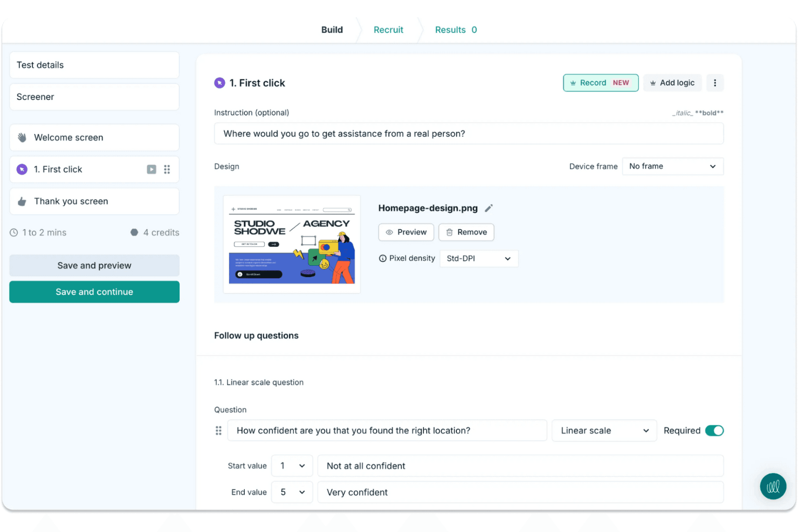The image size is (798, 532).
Task: Click the play icon on First click row
Action: pyautogui.click(x=152, y=169)
